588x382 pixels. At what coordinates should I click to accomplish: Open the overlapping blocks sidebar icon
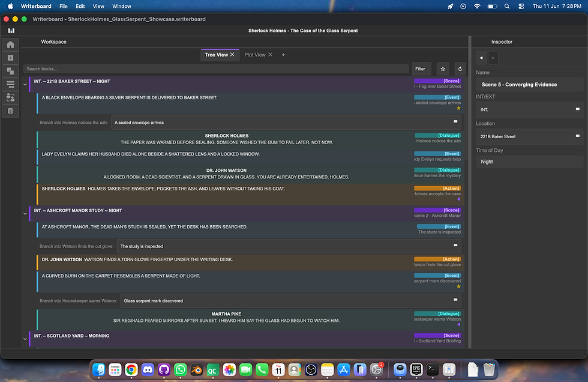11,71
